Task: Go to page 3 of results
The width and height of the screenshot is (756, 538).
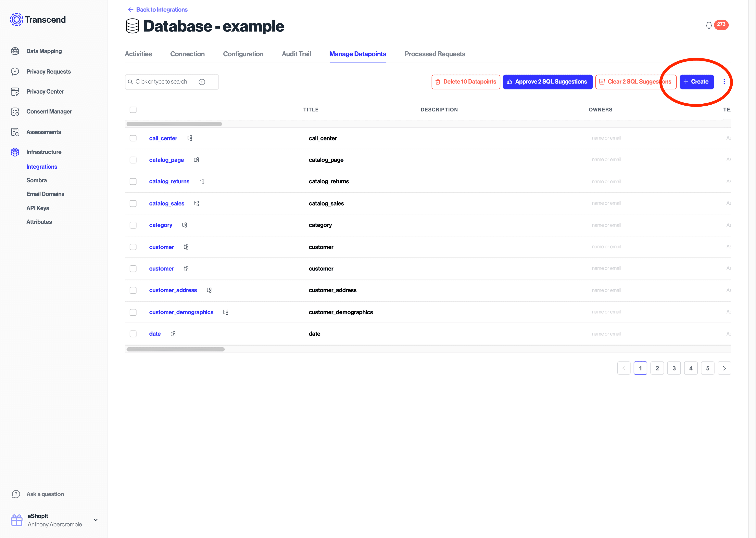Action: point(674,368)
